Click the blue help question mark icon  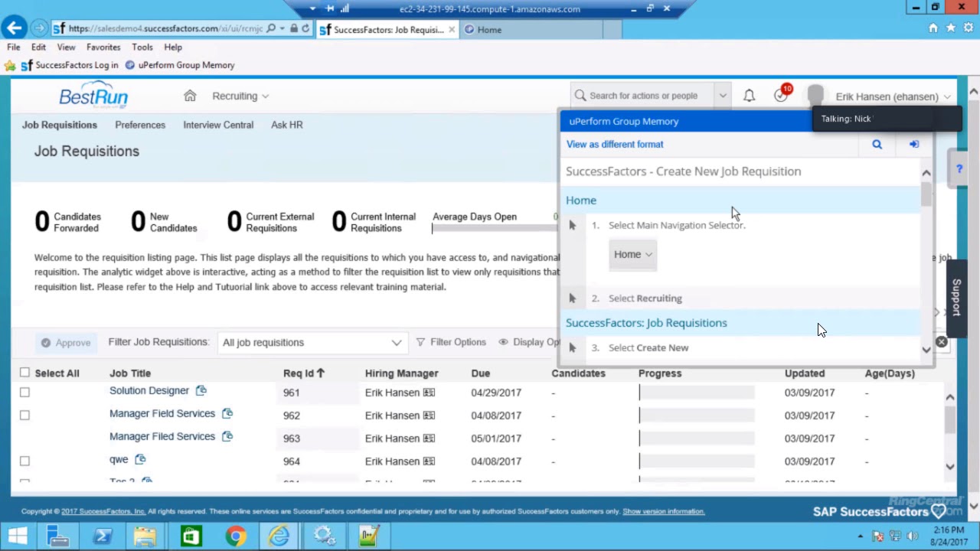[959, 169]
